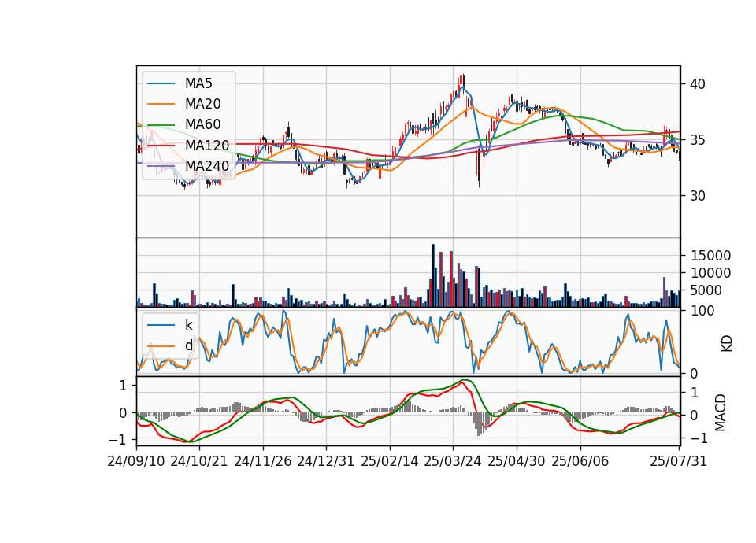This screenshot has width=756, height=543.
Task: Click the volume axis value 15000
Action: [x=710, y=256]
